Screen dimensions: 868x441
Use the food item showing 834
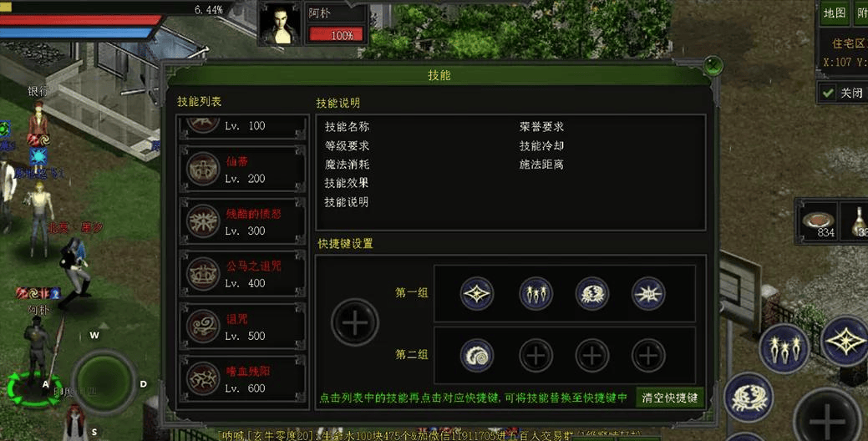(817, 220)
